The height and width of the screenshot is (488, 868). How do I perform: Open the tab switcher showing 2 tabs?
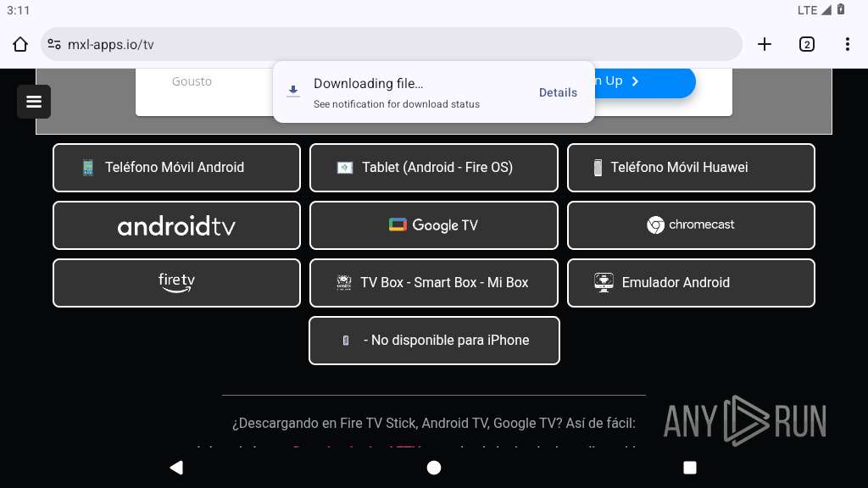coord(807,44)
